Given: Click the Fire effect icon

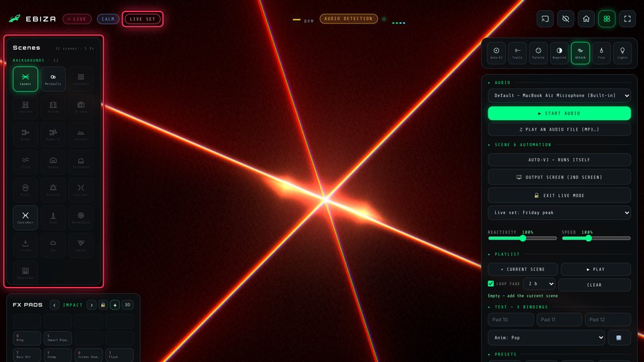Looking at the screenshot, I should [601, 53].
